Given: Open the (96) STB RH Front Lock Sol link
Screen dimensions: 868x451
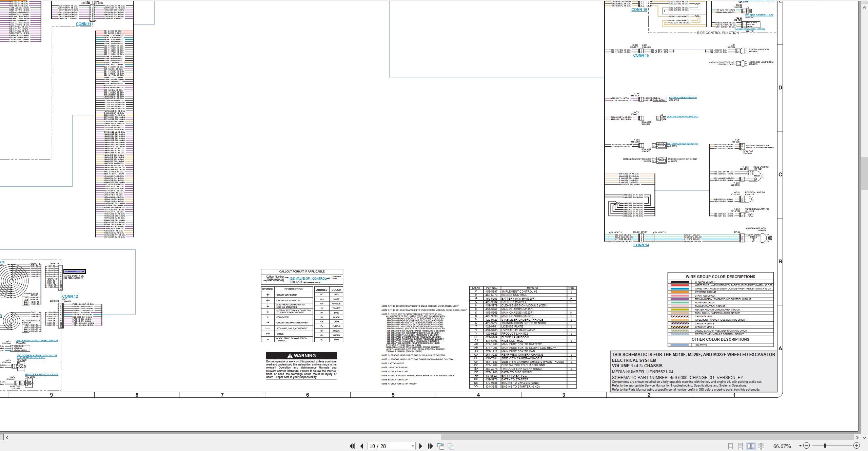Looking at the screenshot, I should point(42,374).
